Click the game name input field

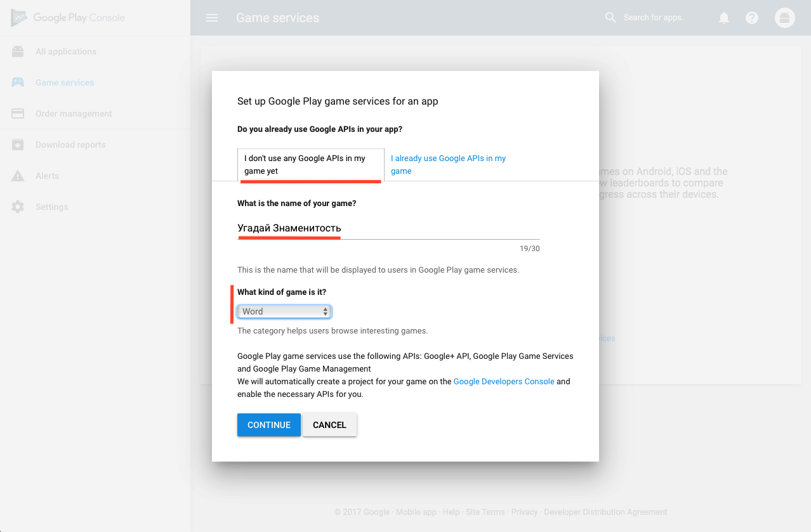[388, 228]
